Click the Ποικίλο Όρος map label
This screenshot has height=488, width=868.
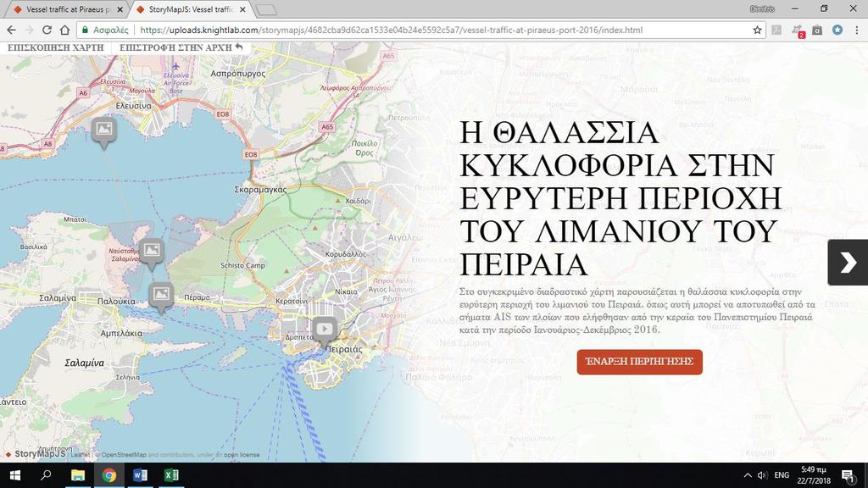[x=364, y=147]
